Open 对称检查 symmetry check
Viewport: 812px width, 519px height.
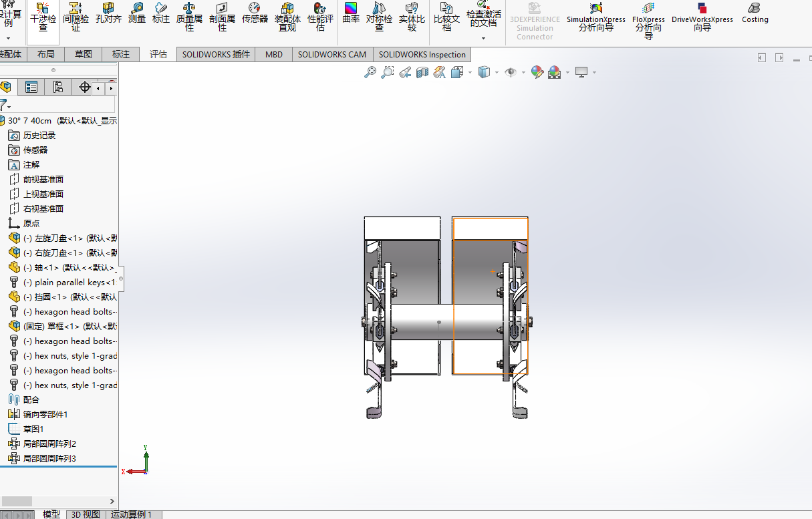[379, 17]
